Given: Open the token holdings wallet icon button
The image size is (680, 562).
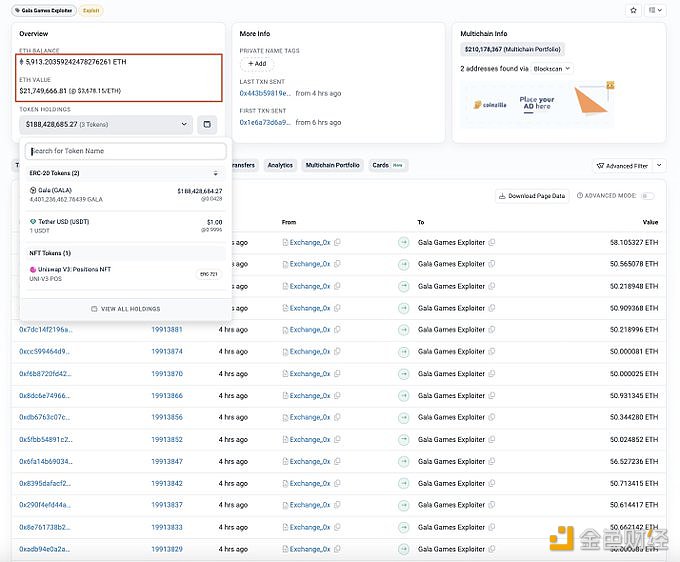Looking at the screenshot, I should [x=207, y=124].
